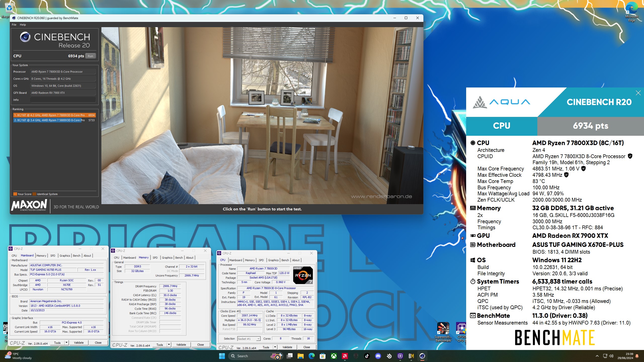Image resolution: width=644 pixels, height=362 pixels.
Task: Switch to CPU-Z taskbar icon
Action: coord(400,356)
